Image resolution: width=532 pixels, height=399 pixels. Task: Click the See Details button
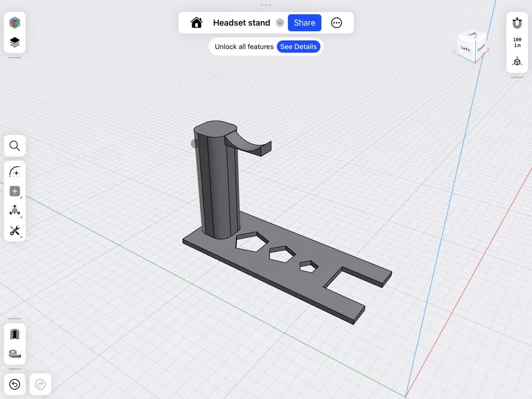299,47
